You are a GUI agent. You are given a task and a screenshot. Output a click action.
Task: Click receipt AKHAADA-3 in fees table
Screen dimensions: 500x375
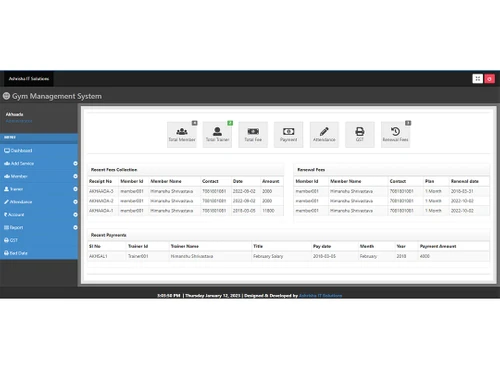point(101,191)
